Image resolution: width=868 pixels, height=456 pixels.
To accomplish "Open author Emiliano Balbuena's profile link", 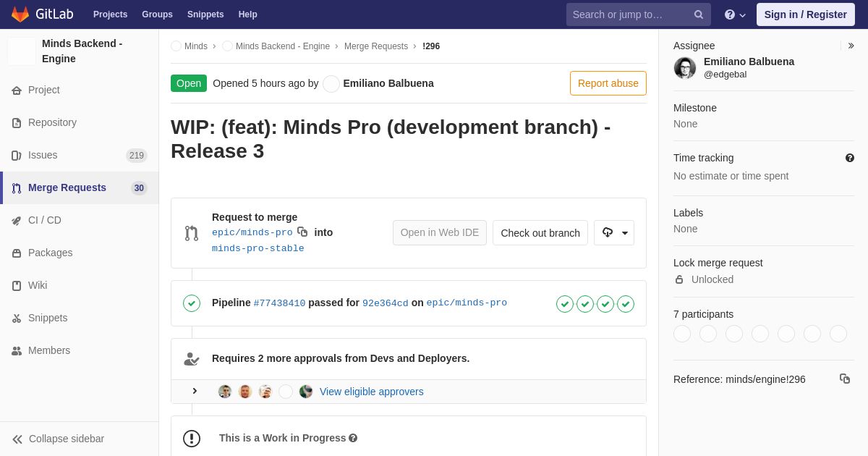I will pos(388,83).
